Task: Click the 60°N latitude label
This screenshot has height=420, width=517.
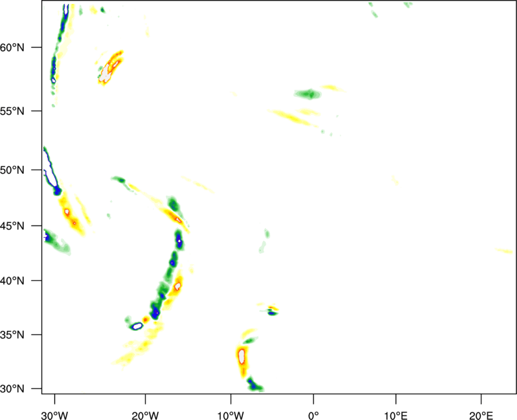Action: pos(12,47)
